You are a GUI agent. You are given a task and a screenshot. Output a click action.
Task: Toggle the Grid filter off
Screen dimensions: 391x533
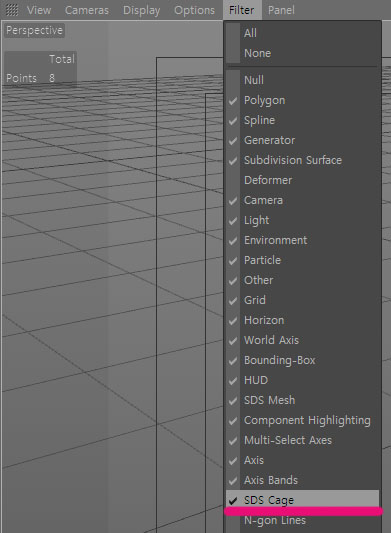click(303, 300)
